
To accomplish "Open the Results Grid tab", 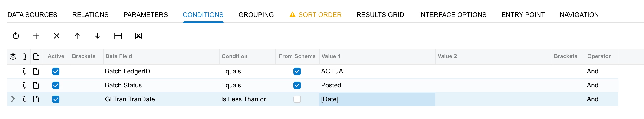I will click(x=380, y=15).
